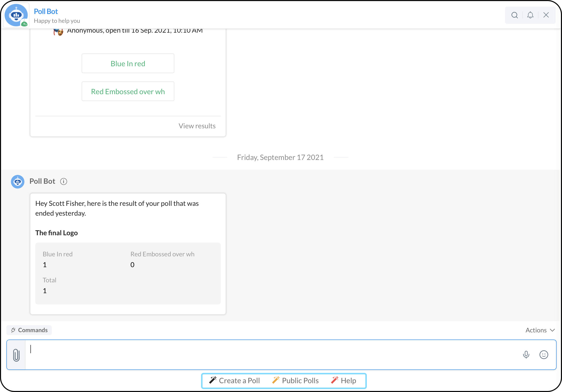The height and width of the screenshot is (392, 562).
Task: Click the View results link
Action: [x=197, y=126]
